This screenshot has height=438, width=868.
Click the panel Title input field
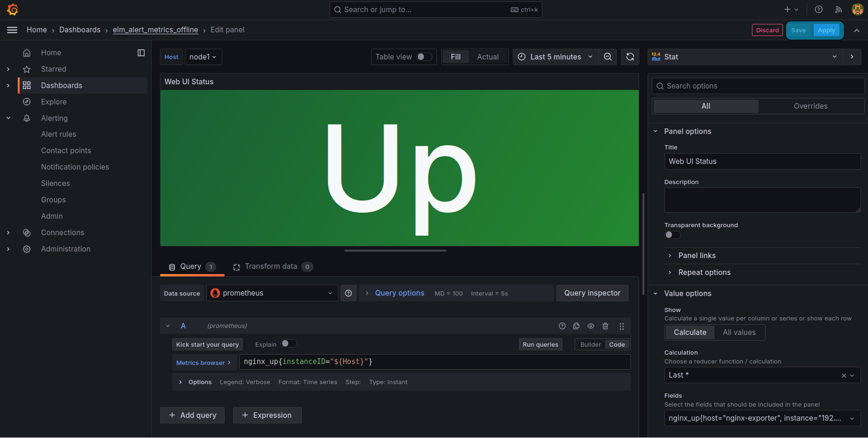762,162
